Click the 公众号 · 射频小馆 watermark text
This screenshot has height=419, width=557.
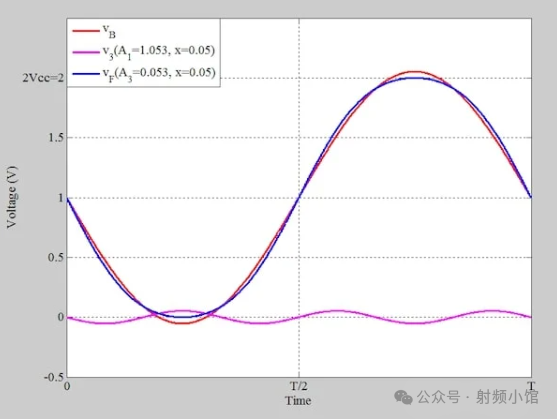coord(478,397)
